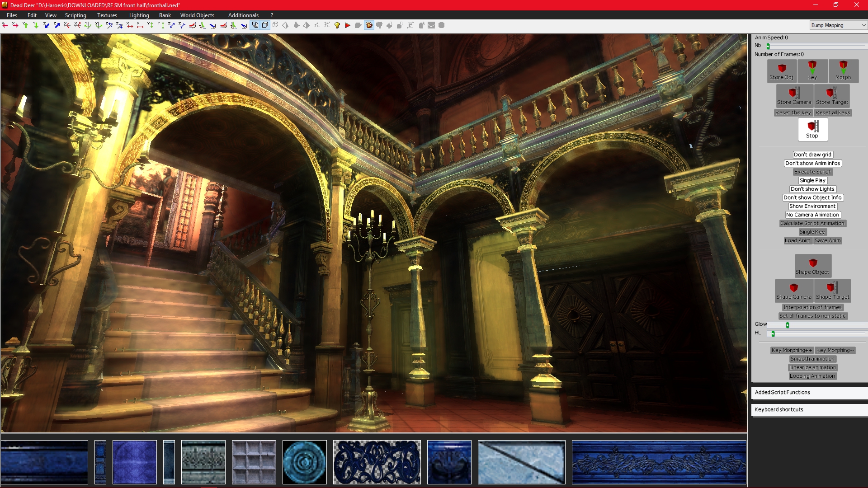Click the yellow light bulb icon

(x=337, y=25)
